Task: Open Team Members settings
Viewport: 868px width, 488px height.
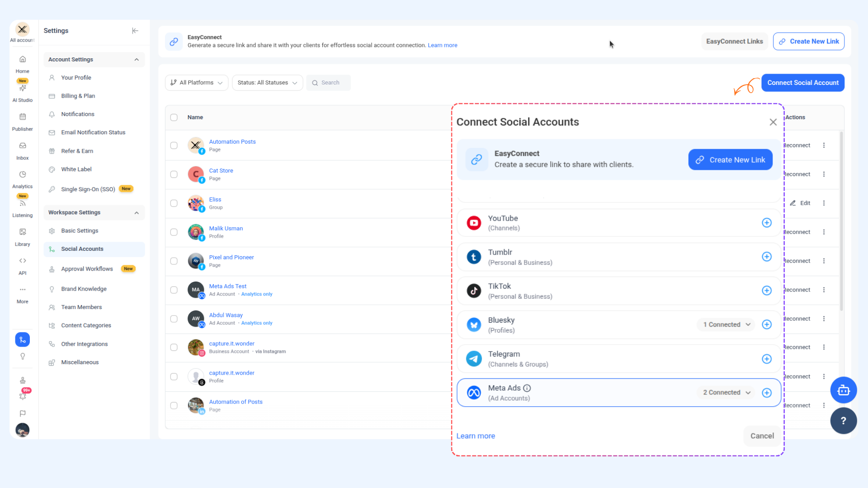Action: [x=81, y=307]
